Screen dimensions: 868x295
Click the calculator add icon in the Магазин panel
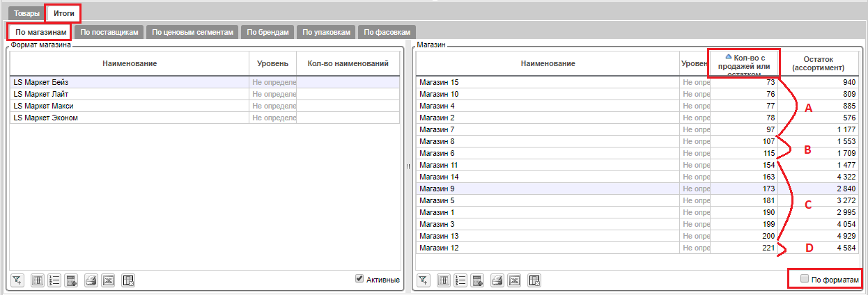[478, 280]
